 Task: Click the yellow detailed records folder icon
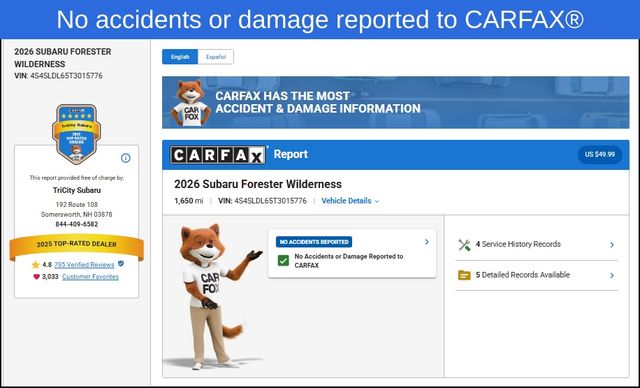464,275
